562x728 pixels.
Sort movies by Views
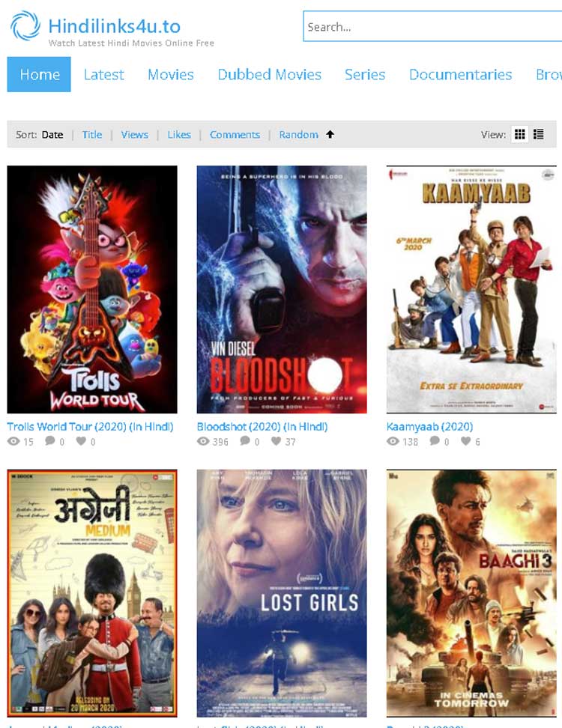[135, 135]
